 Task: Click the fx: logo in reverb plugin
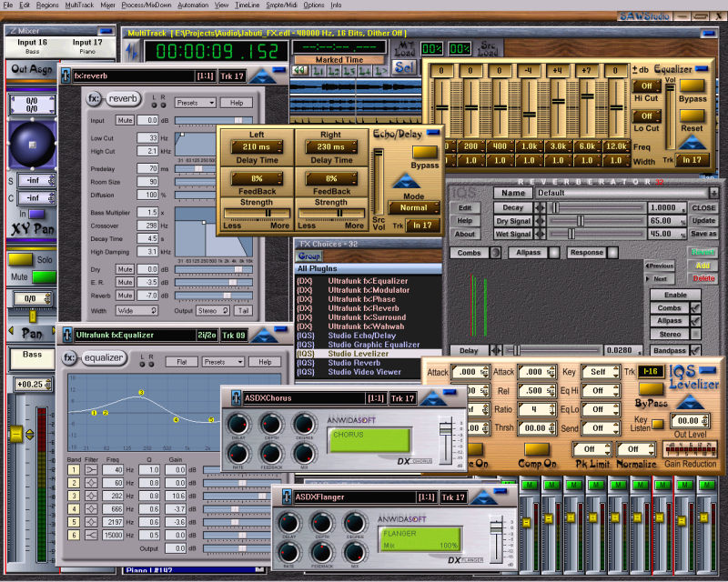tap(95, 99)
